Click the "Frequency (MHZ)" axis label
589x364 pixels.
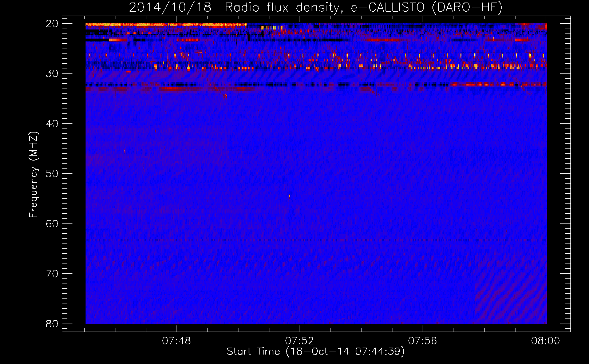pyautogui.click(x=33, y=175)
